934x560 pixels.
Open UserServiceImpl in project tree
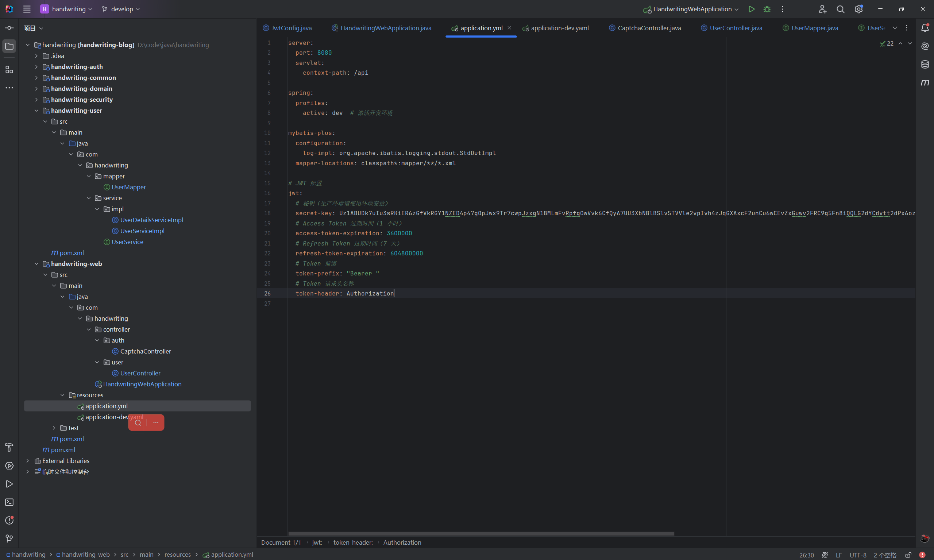[142, 231]
